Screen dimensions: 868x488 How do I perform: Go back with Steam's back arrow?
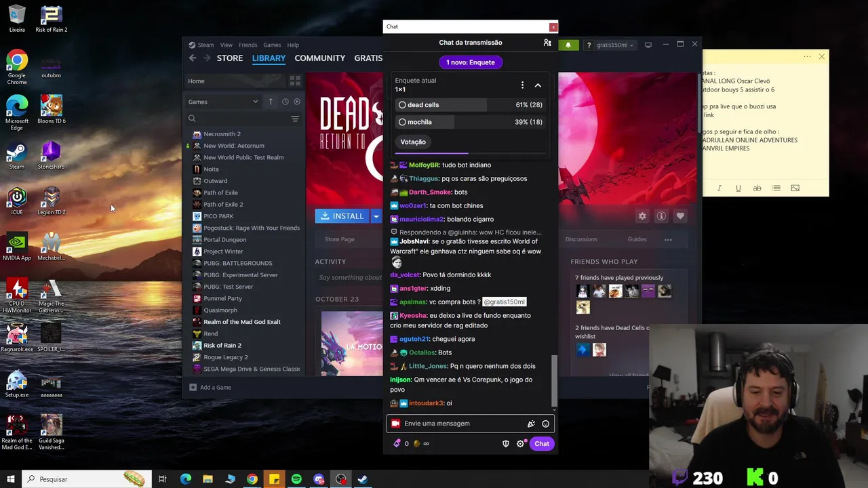click(x=193, y=58)
